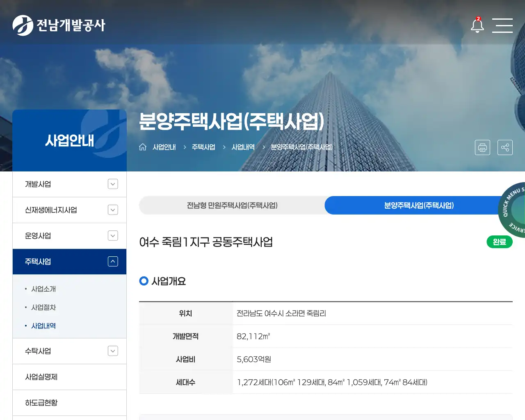Click the 분양주택사업(주택사업) page title
This screenshot has height=420, width=525.
coord(232,121)
